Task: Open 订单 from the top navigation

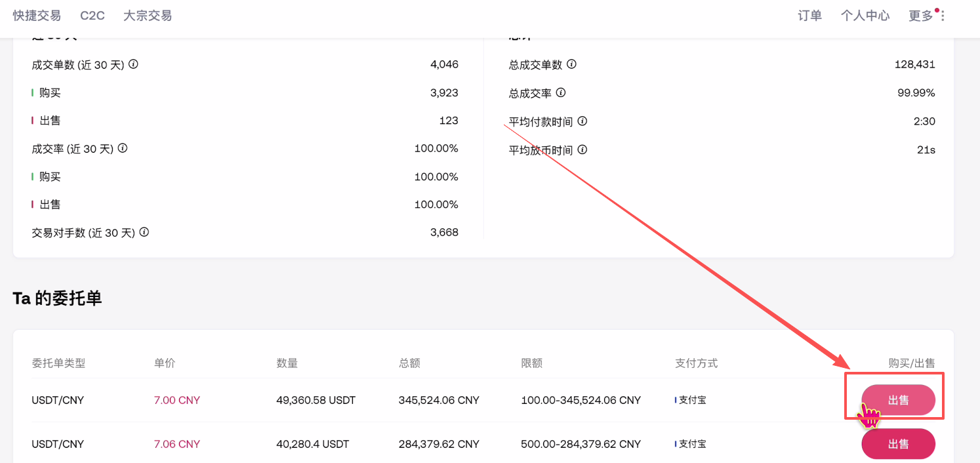Action: 809,16
